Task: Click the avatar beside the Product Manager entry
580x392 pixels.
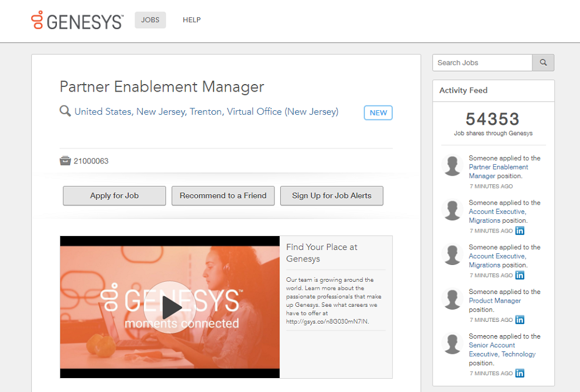Action: click(452, 299)
